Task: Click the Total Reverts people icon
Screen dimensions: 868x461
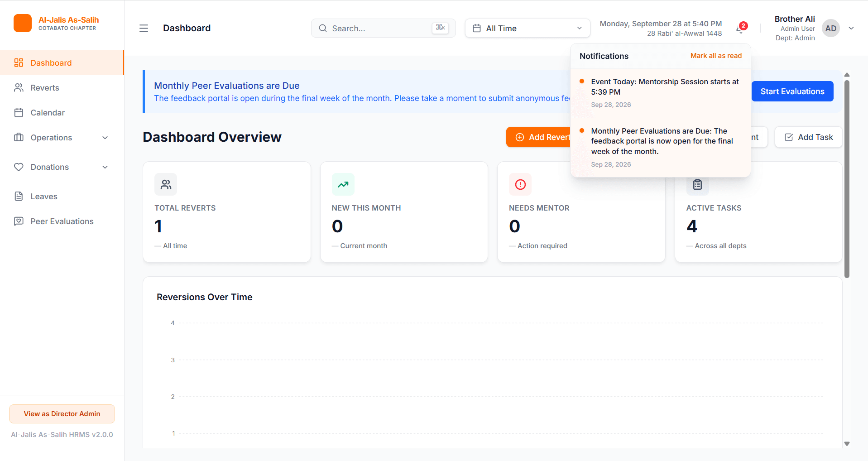Action: 166,184
